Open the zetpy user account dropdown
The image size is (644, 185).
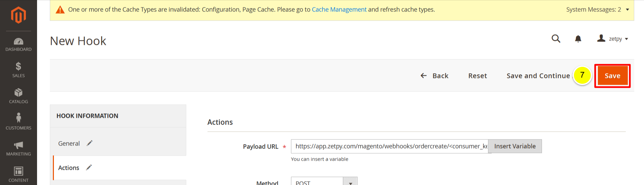(x=613, y=39)
